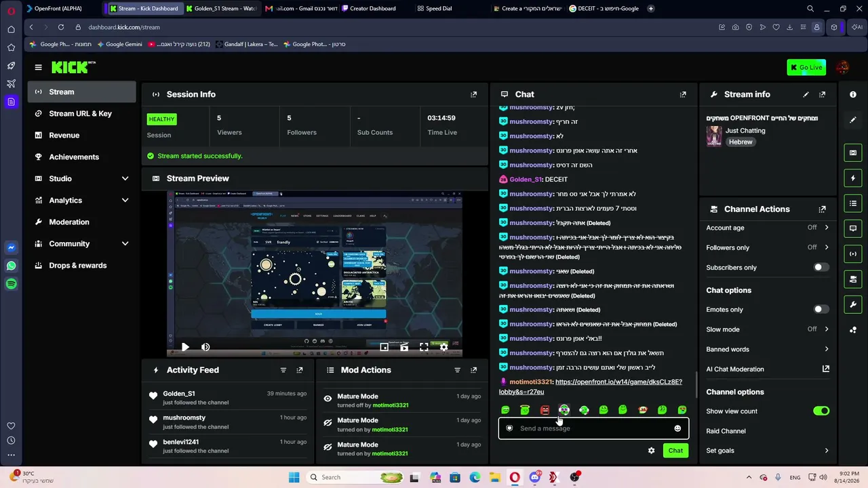Reload the page in the browser
Screen dimensions: 868x488
pyautogui.click(x=61, y=27)
